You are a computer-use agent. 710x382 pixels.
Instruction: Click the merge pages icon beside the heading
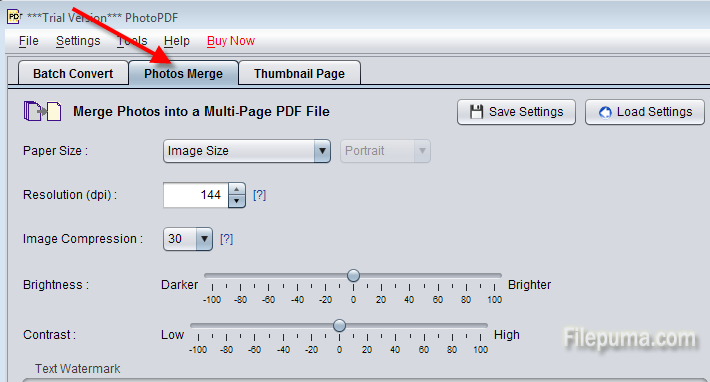tap(42, 111)
